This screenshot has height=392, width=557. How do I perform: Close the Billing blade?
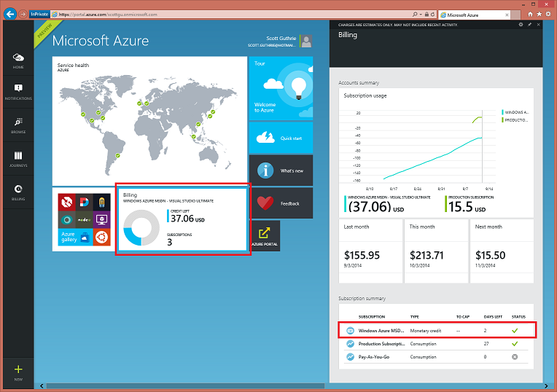[x=538, y=25]
